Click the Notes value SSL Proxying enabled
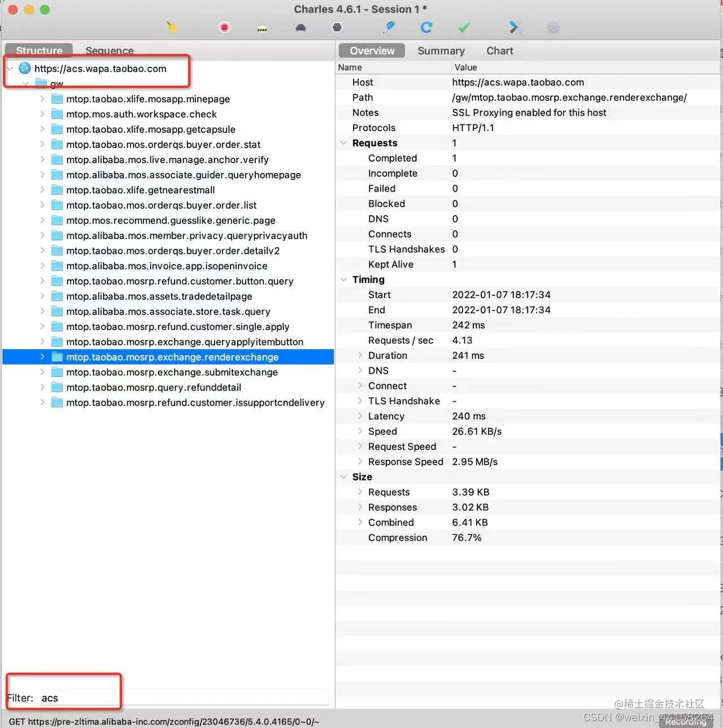Viewport: 723px width, 728px height. pyautogui.click(x=529, y=112)
